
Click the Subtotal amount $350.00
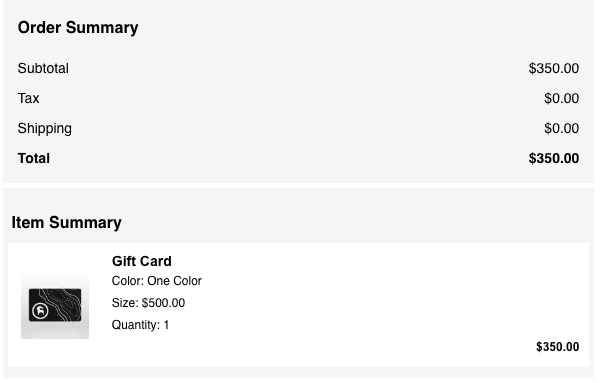[x=554, y=68]
